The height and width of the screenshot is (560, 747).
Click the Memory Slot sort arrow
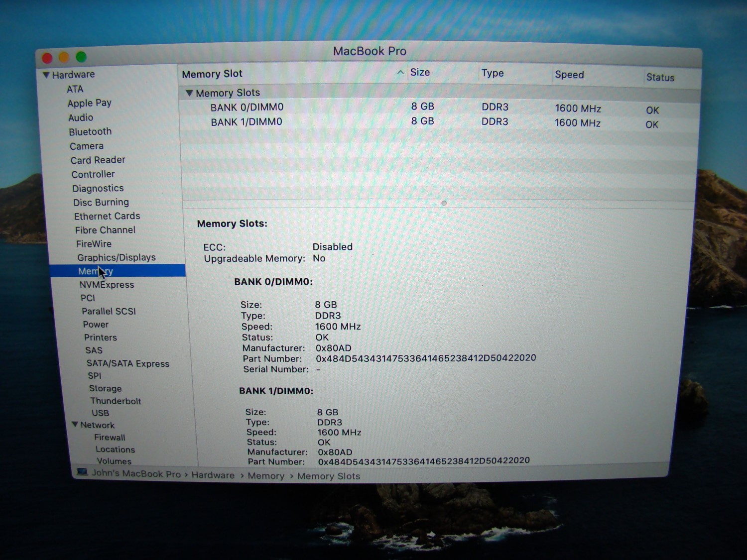(400, 73)
